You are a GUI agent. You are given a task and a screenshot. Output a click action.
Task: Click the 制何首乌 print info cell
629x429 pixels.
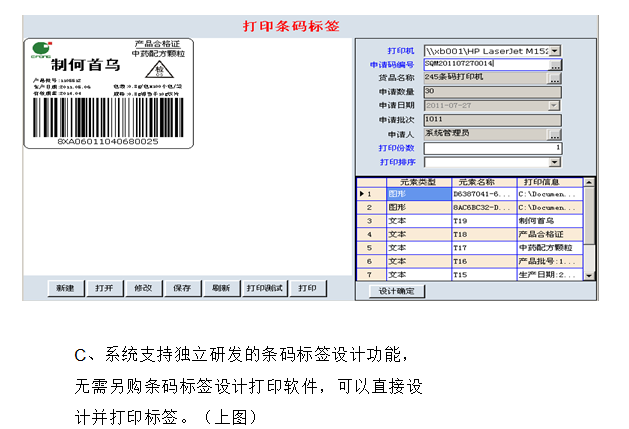550,221
